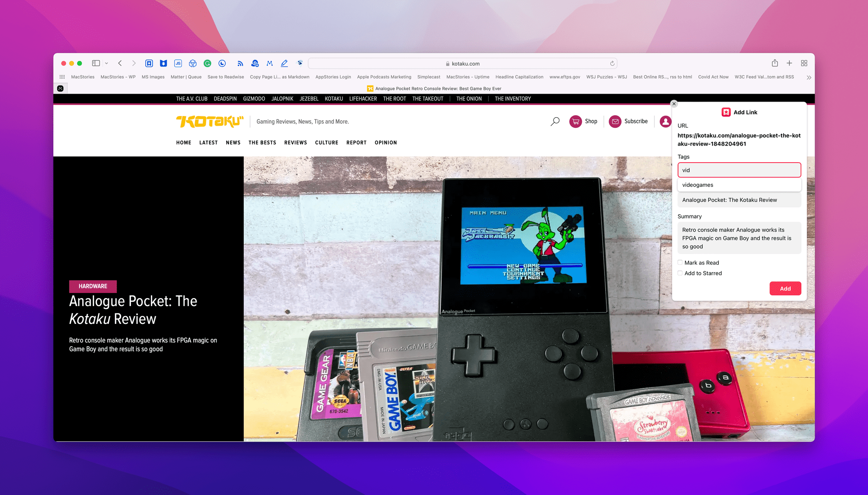Go forward to the next page

[134, 63]
